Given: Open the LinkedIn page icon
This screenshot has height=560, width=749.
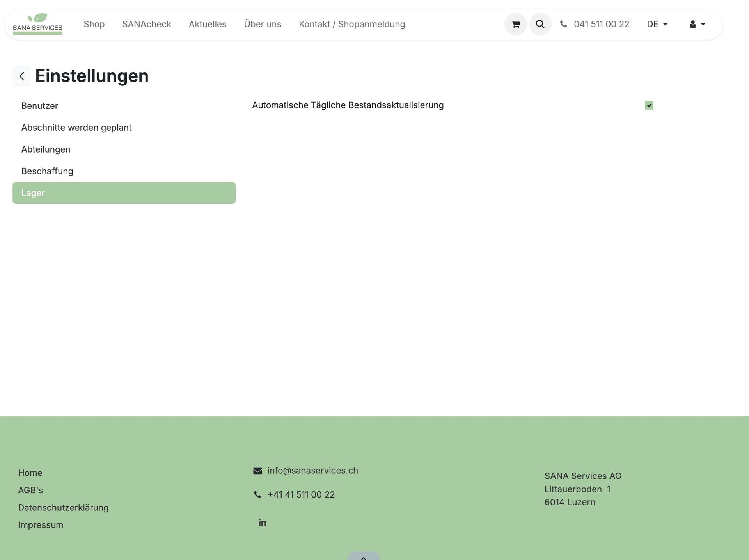Looking at the screenshot, I should tap(262, 522).
